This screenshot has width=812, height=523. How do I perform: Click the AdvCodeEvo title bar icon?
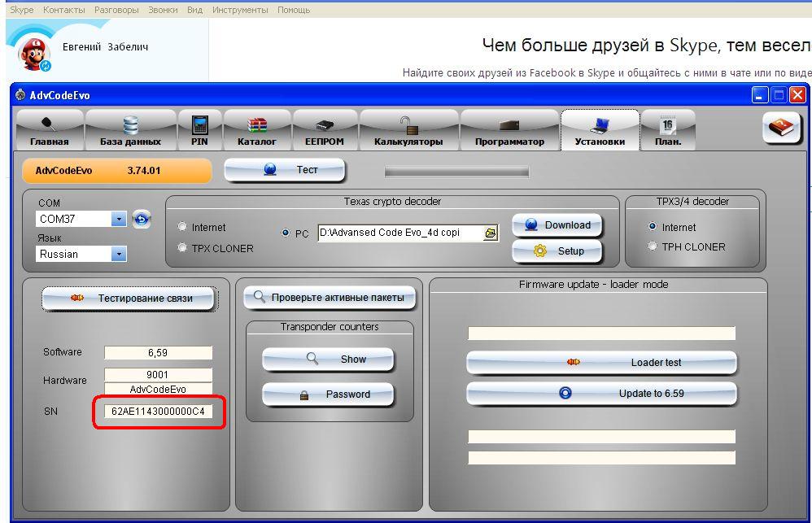20,95
